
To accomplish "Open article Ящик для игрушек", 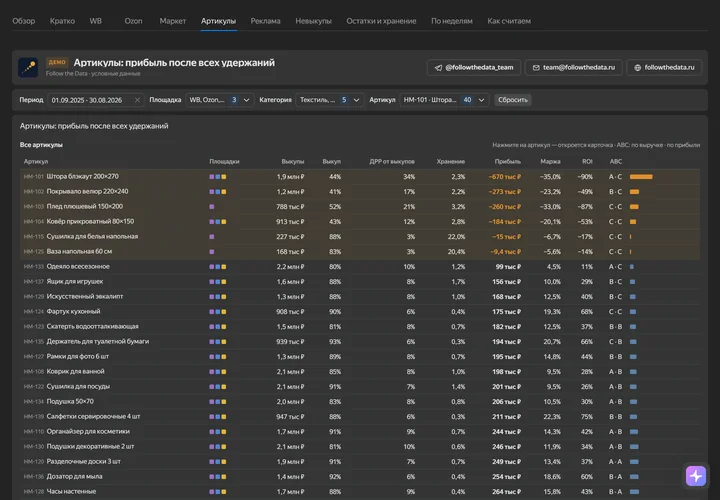I will (75, 281).
